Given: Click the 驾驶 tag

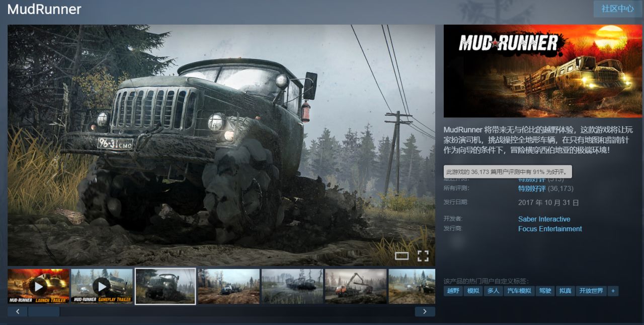Looking at the screenshot, I should click(x=545, y=291).
